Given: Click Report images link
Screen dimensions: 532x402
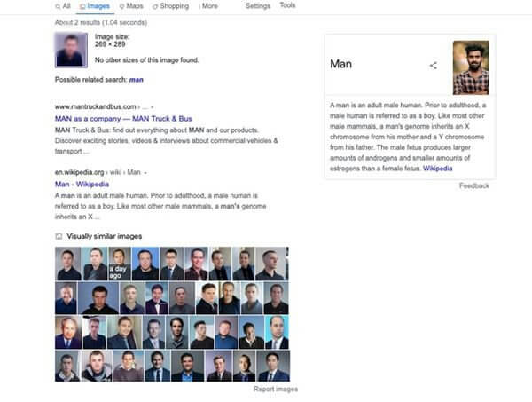Looking at the screenshot, I should pos(276,389).
